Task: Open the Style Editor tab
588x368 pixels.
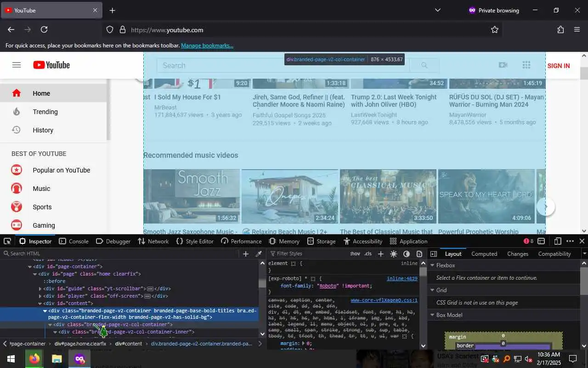Action: pyautogui.click(x=195, y=241)
